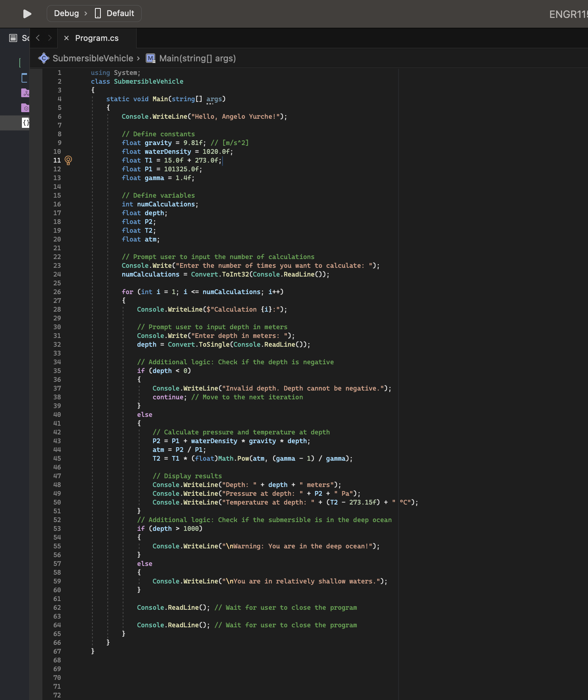
Task: Click the blue project icon in the sidebar
Action: (x=24, y=78)
